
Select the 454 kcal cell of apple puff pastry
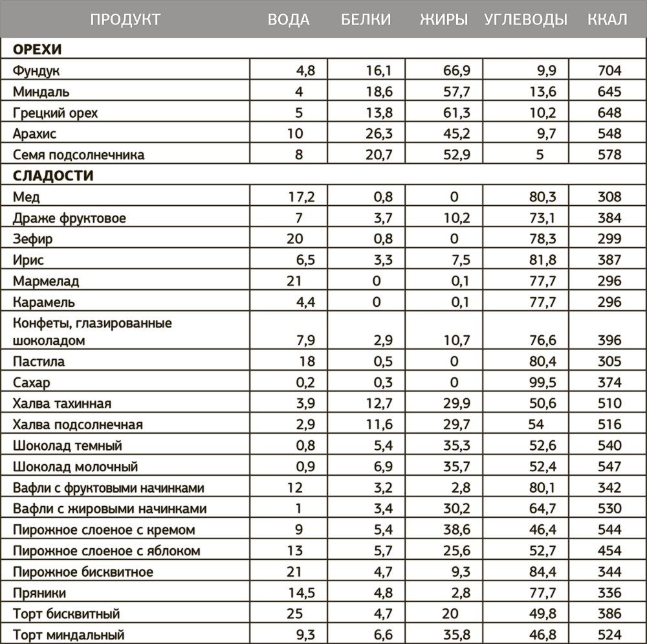609,551
